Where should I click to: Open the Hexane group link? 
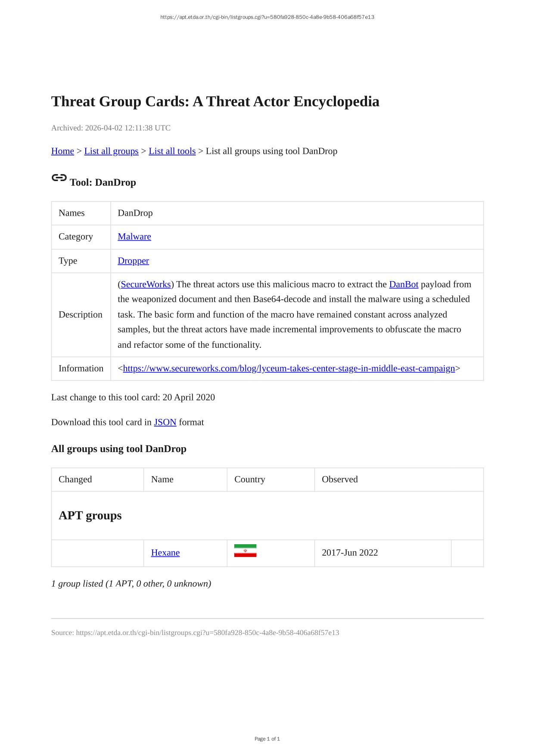coord(165,552)
